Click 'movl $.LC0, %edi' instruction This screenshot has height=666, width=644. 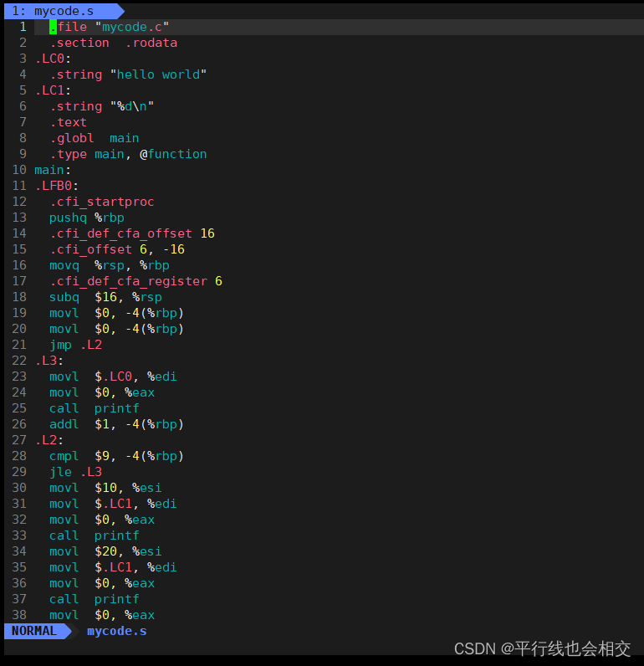[x=113, y=377]
